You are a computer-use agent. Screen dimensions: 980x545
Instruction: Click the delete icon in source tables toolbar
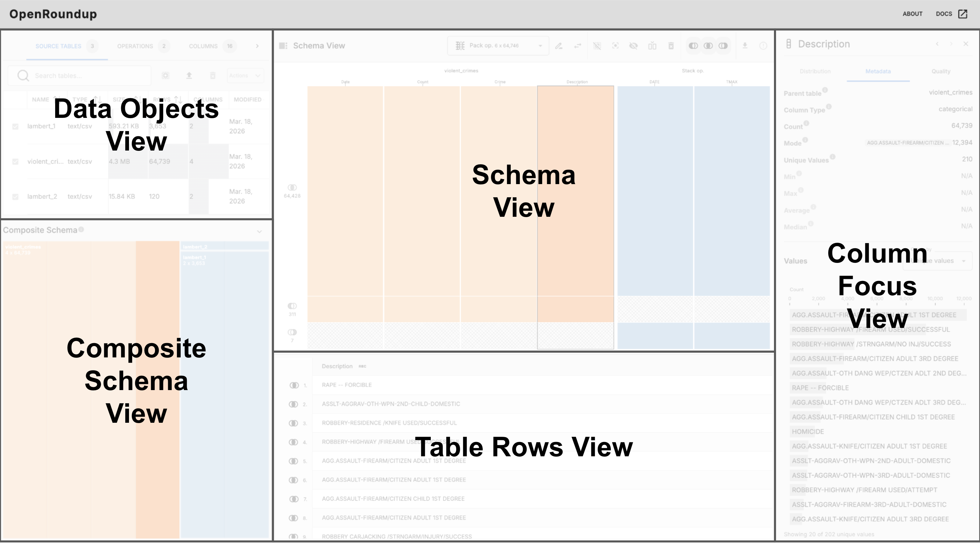click(x=213, y=76)
